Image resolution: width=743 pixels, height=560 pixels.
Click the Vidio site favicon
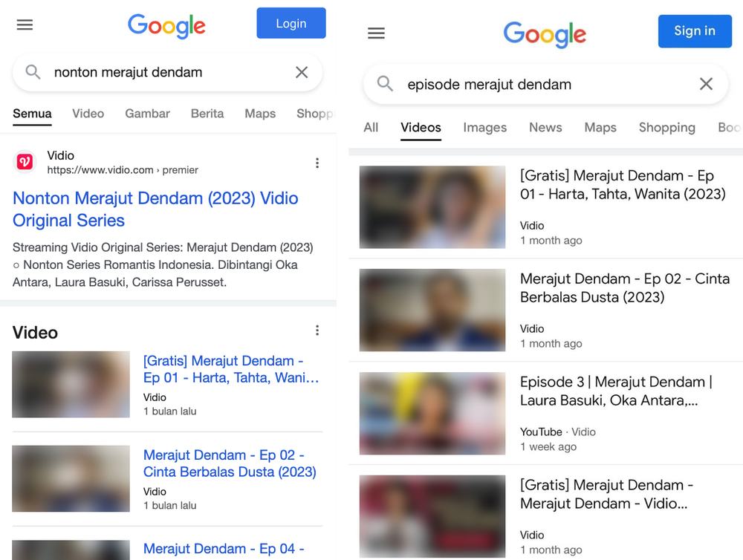25,162
